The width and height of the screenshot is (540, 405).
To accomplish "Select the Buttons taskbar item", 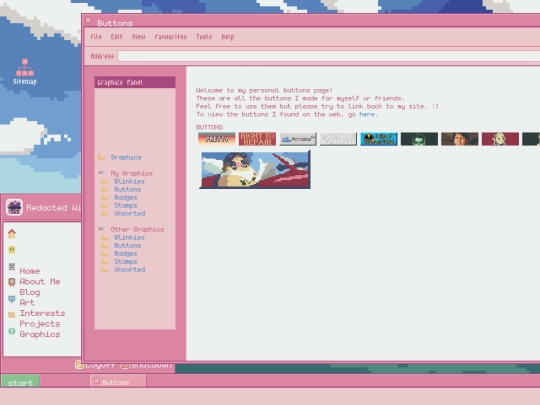I will click(118, 382).
